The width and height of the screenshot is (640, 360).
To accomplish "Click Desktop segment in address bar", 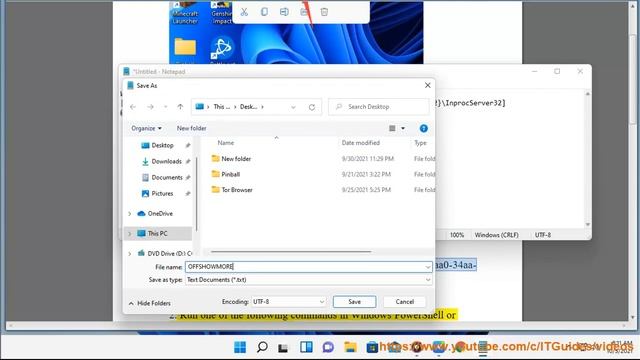I will click(x=248, y=107).
